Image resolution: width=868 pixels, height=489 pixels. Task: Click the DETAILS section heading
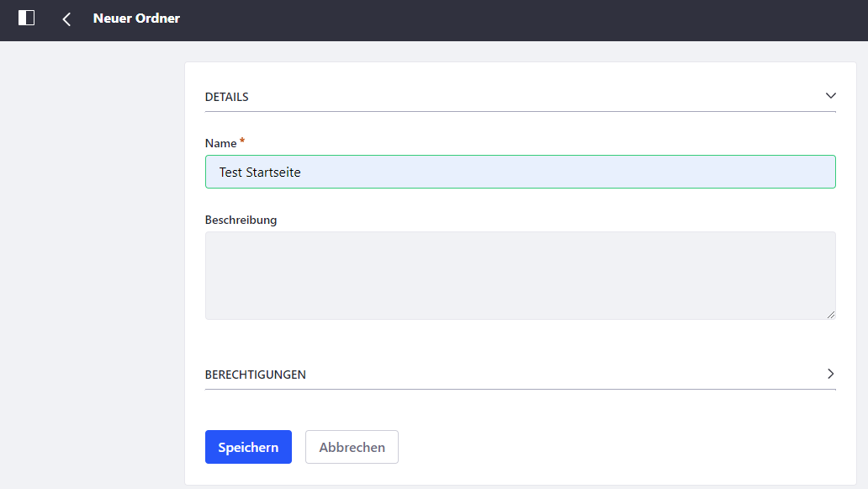[x=226, y=97]
